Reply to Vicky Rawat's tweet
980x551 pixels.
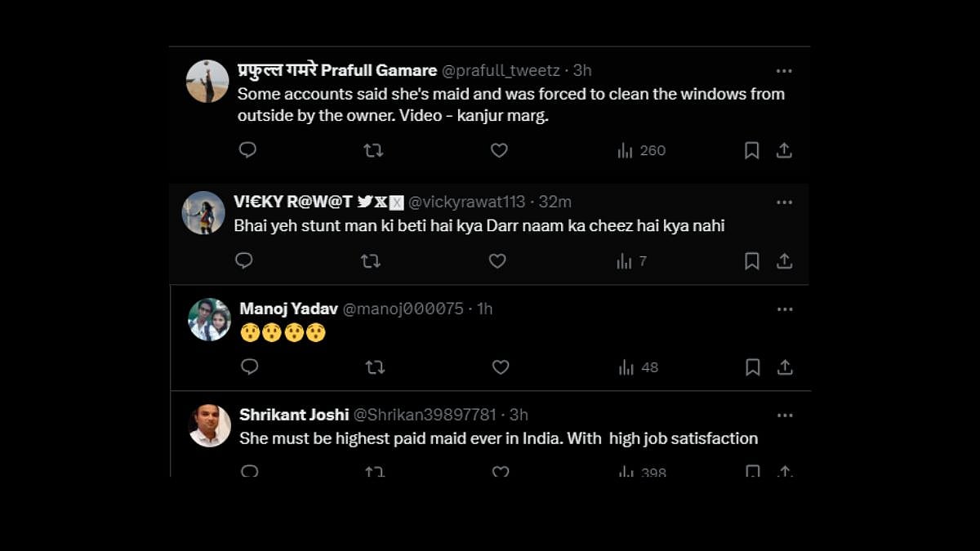pos(243,261)
